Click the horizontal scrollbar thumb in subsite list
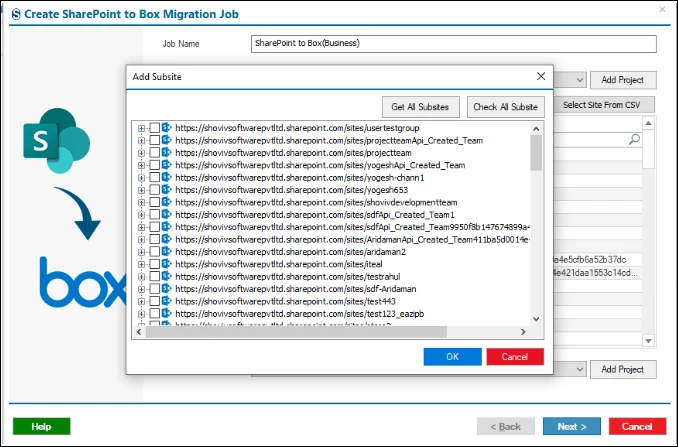The height and width of the screenshot is (447, 678). (296, 332)
